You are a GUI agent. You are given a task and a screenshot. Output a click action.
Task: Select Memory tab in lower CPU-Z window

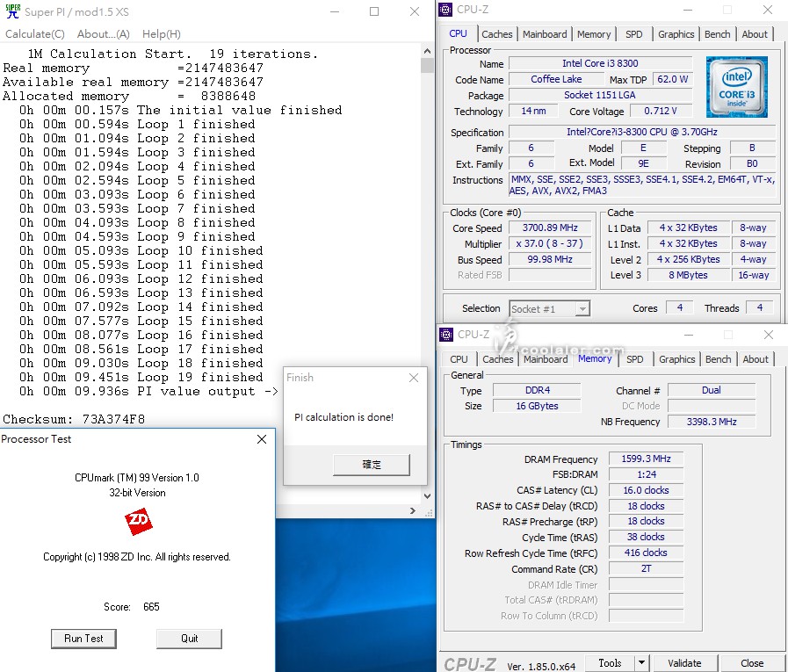595,358
